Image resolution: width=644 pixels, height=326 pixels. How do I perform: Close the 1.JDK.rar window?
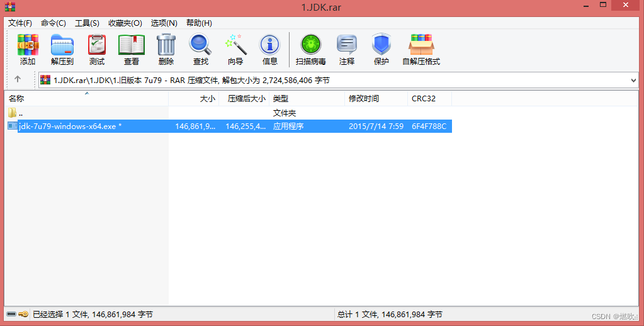click(626, 5)
